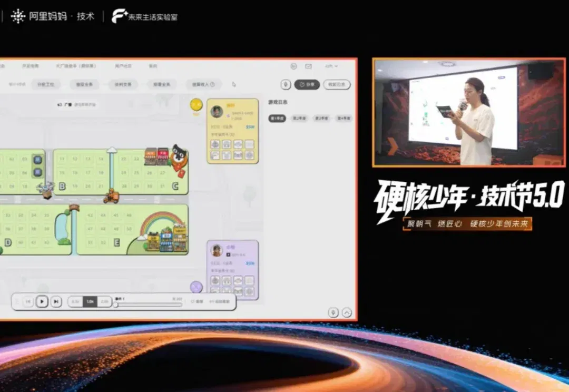This screenshot has height=392, width=569.
Task: Select map lot 24 in zone C
Action: pyautogui.click(x=124, y=172)
